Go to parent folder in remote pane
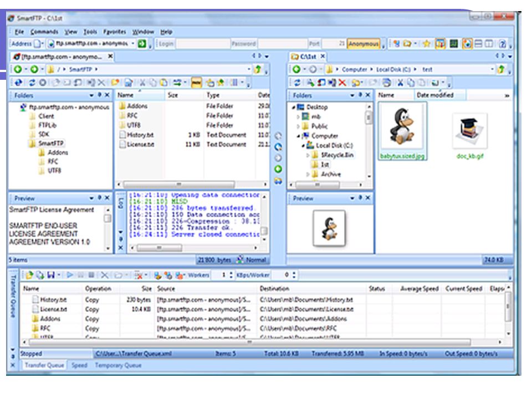Image resolution: width=532 pixels, height=399 pixels. pyautogui.click(x=258, y=69)
